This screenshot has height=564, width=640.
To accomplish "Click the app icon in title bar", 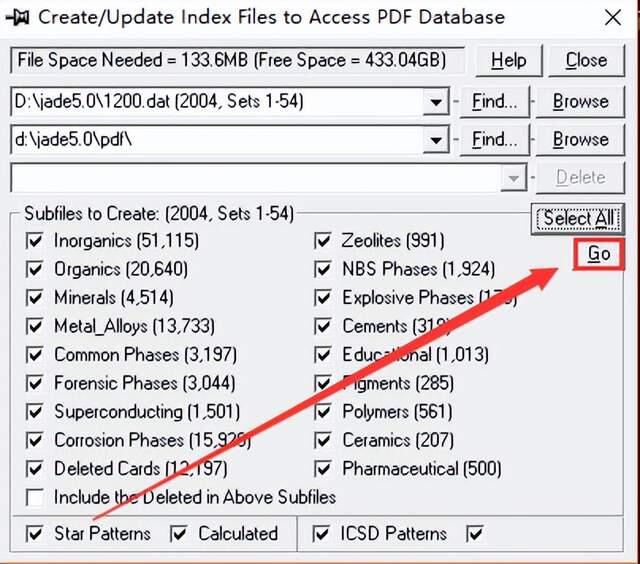I will (18, 17).
